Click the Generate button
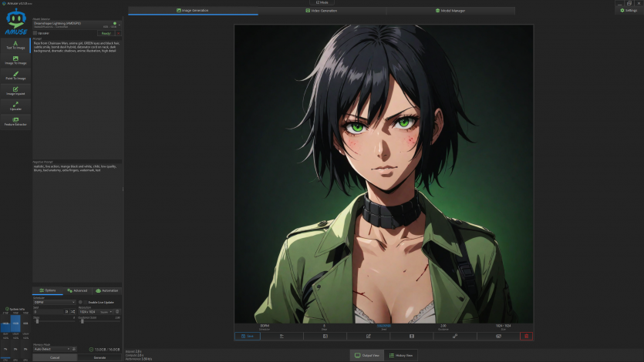 click(x=99, y=357)
